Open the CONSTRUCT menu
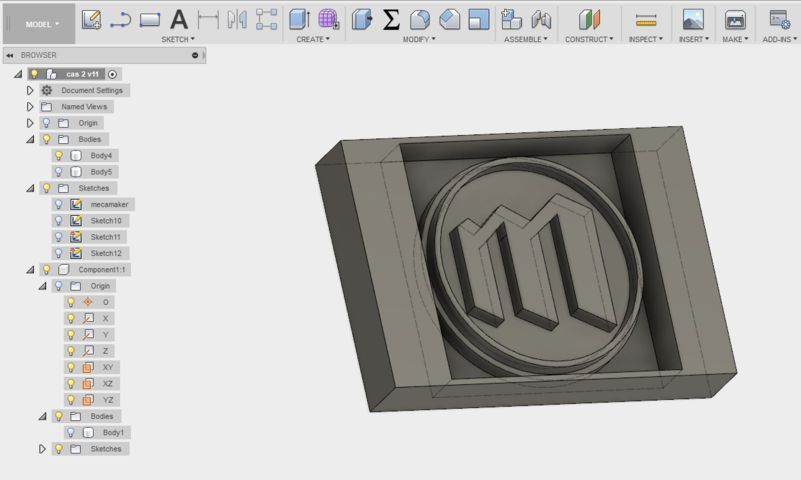Image resolution: width=801 pixels, height=480 pixels. pos(589,39)
